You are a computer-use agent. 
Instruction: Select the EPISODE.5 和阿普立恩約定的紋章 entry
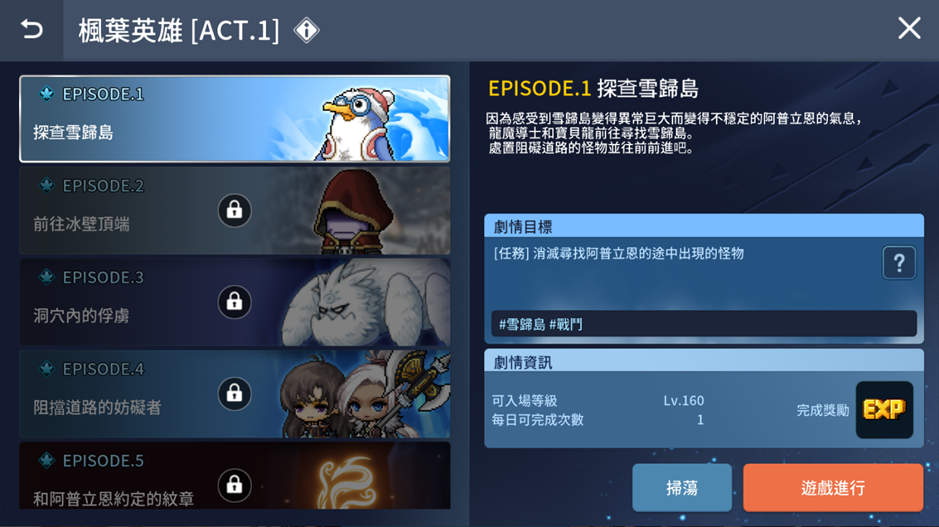tap(235, 475)
